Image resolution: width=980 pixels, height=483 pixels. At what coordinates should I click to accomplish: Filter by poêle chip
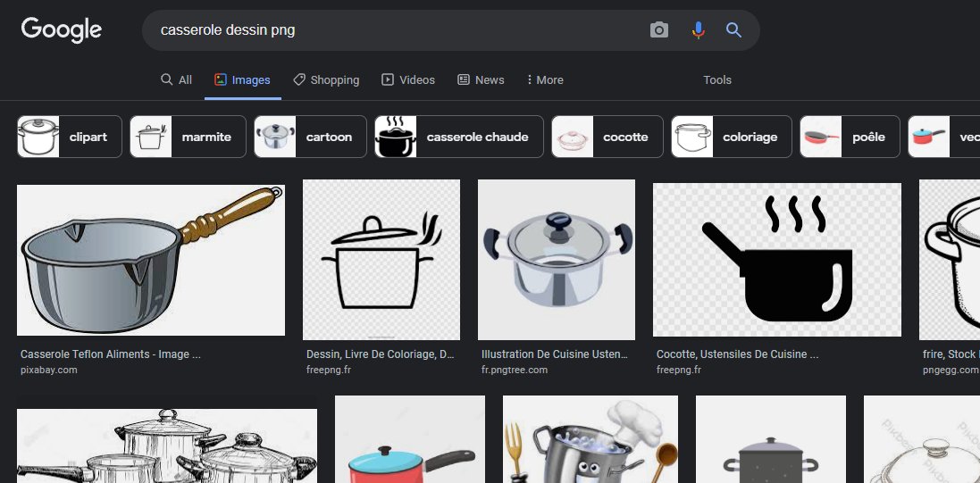coord(850,137)
